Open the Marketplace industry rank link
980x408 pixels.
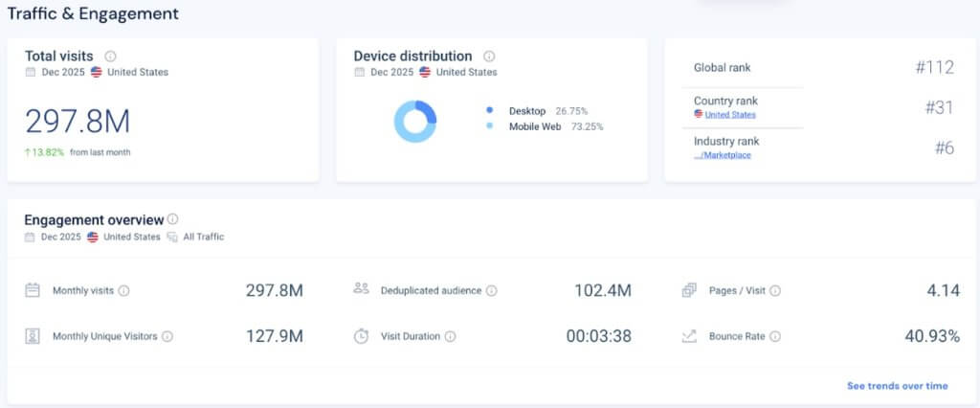pyautogui.click(x=723, y=155)
